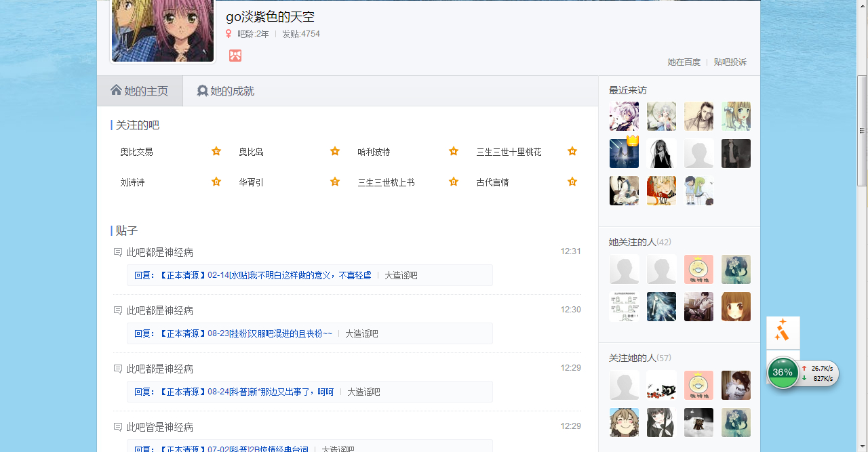Click the profile picture of go淡紫色的天空
Screen dimensions: 868x452
point(163,30)
